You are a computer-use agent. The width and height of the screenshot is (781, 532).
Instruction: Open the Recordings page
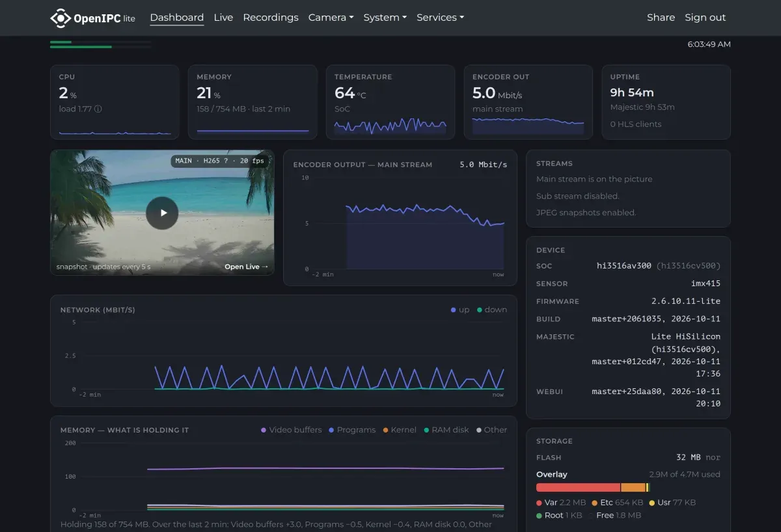(271, 18)
